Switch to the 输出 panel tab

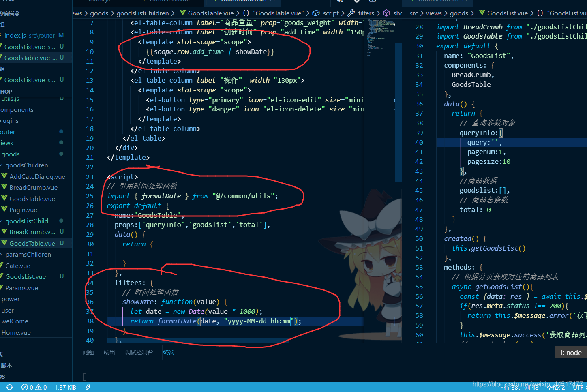click(x=109, y=352)
